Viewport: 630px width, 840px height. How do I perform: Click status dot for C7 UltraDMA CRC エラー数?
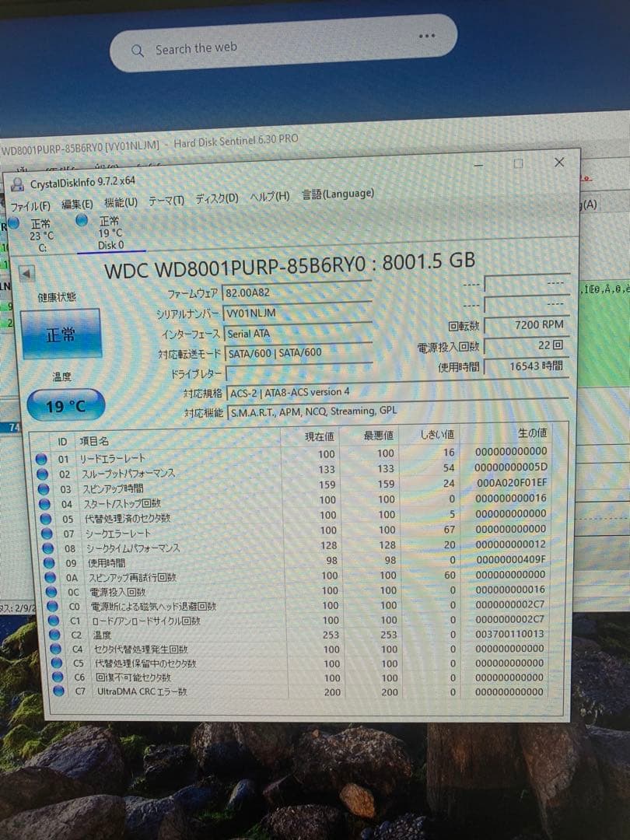click(58, 691)
